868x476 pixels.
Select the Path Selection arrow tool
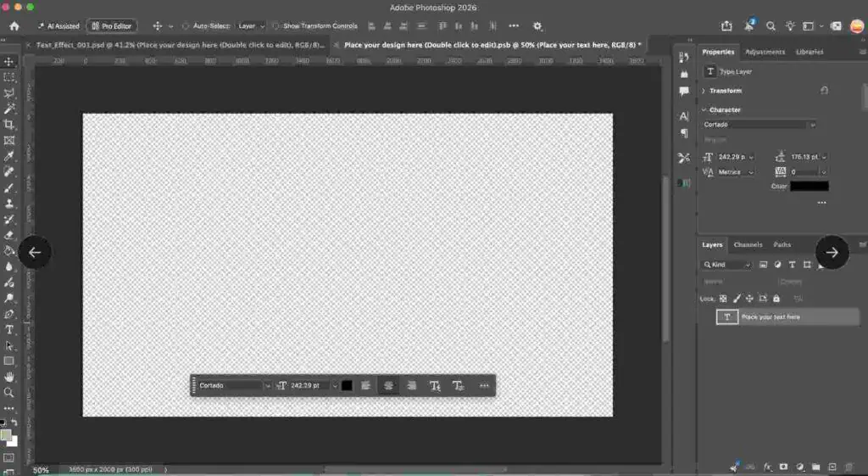(x=8, y=345)
